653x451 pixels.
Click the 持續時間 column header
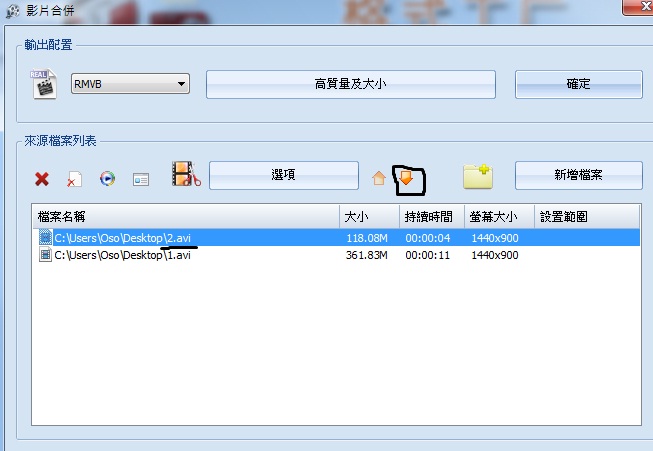click(432, 217)
